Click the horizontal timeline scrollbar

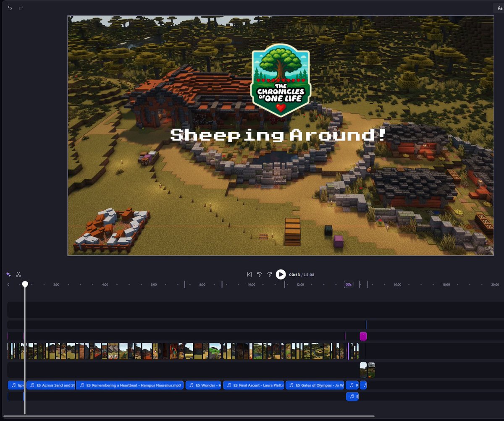click(189, 416)
